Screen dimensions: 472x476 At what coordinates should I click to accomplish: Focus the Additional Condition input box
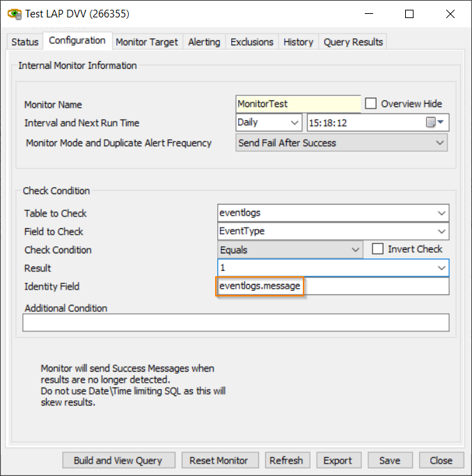click(235, 322)
